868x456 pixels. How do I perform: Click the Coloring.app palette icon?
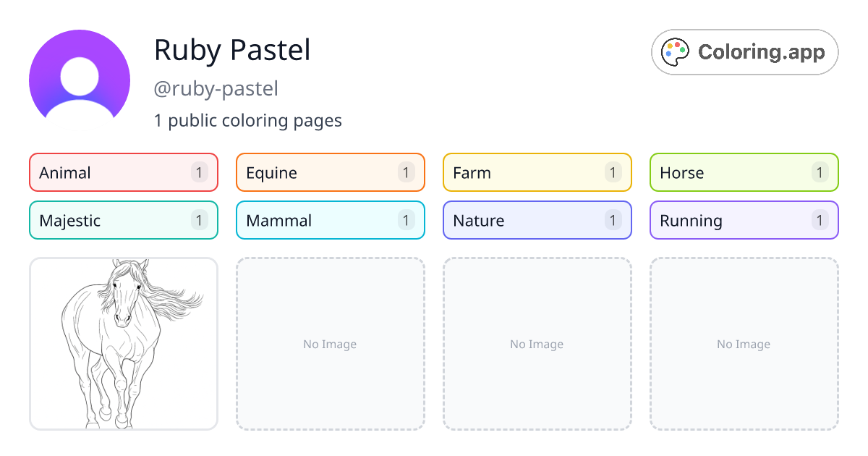(x=676, y=52)
